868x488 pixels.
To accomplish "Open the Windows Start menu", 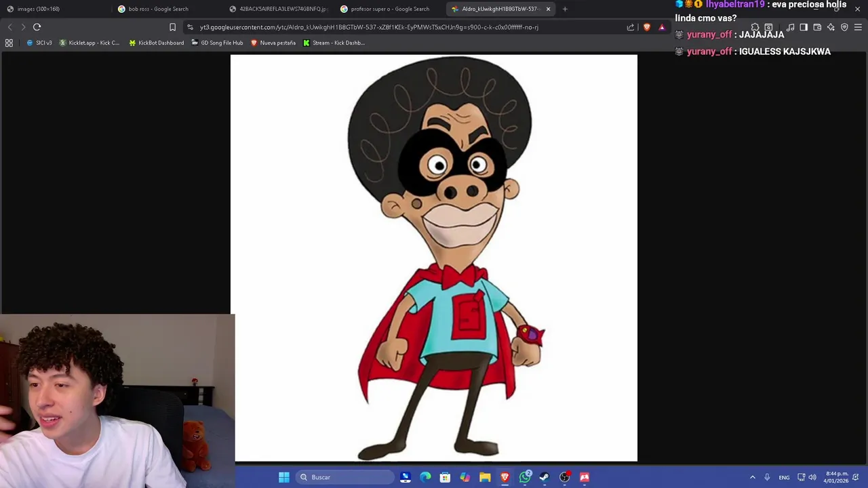I will [284, 477].
